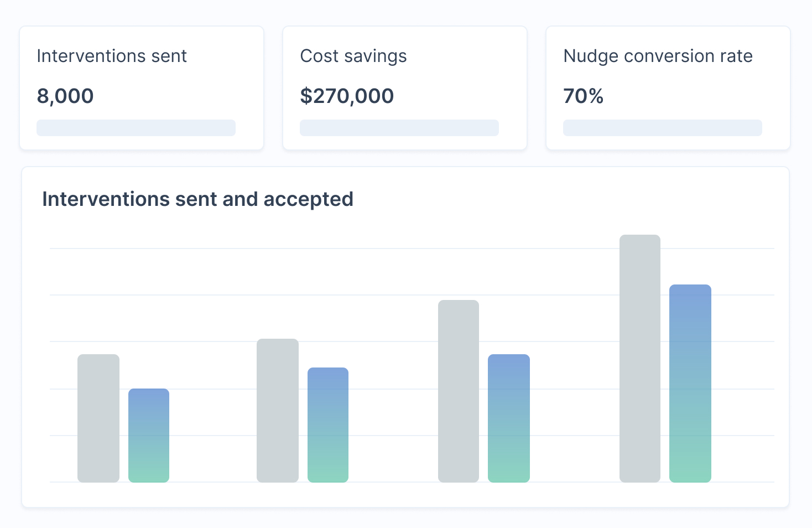Select the second gray sent bar
Screen dimensions: 812x528
(x=278, y=410)
